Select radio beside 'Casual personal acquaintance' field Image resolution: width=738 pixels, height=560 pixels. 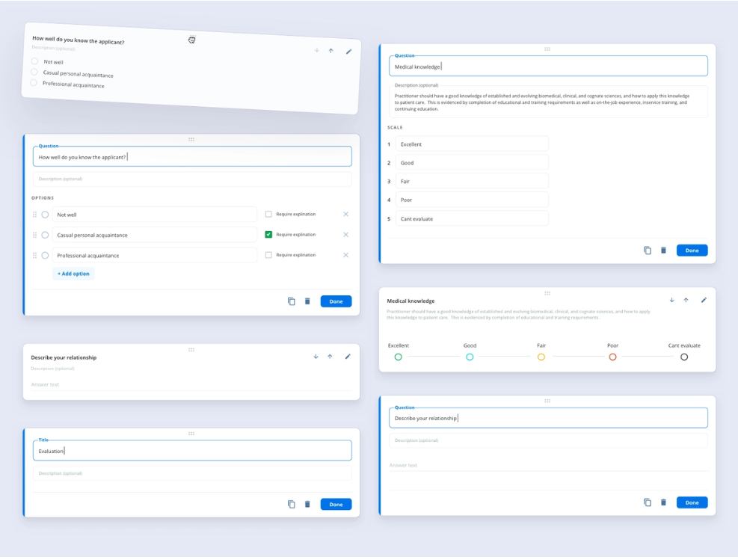tap(45, 235)
